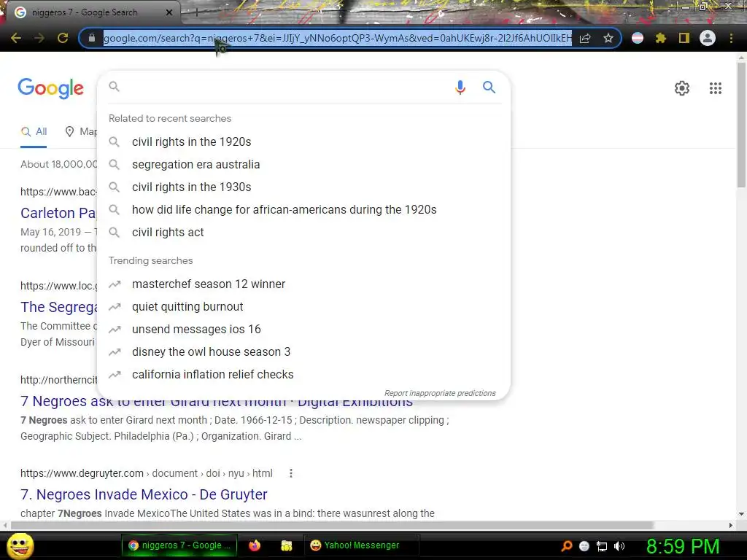747x560 pixels.
Task: Open the Carleton result title link
Action: [x=58, y=213]
